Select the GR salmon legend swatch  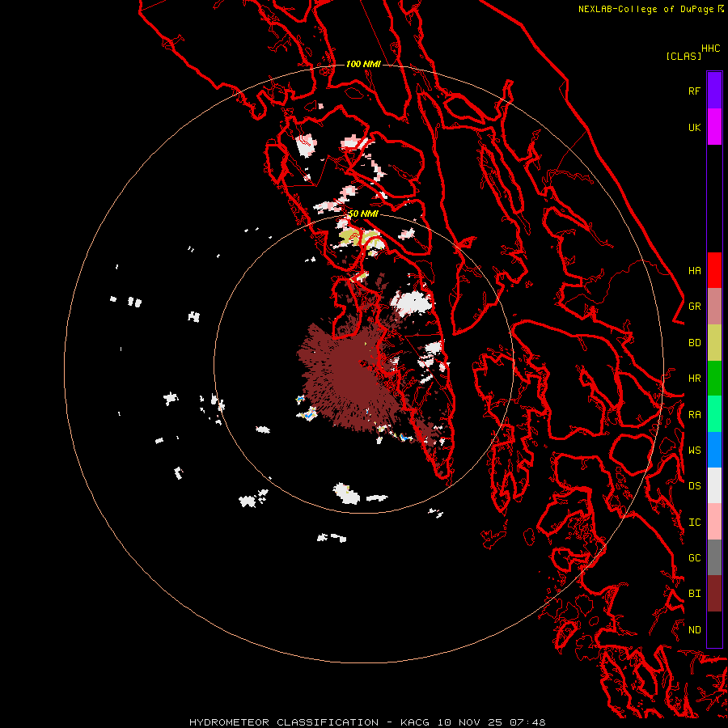tap(714, 307)
